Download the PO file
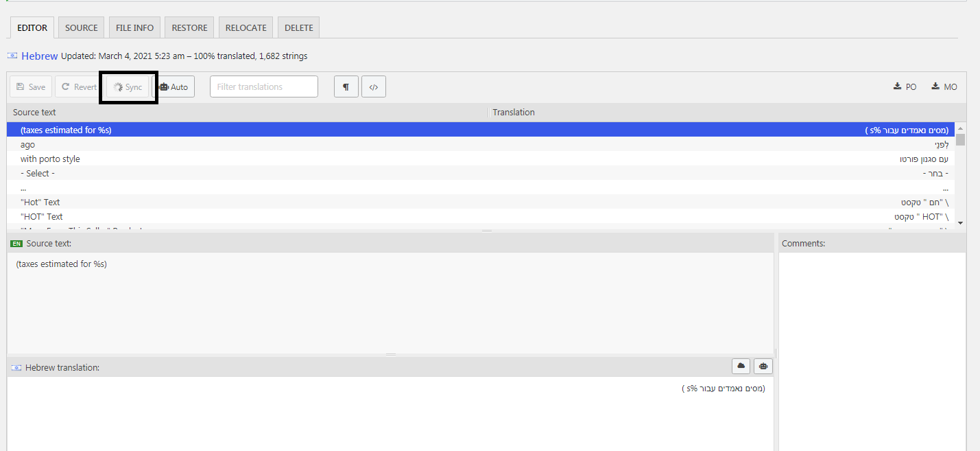This screenshot has height=451, width=980. (x=905, y=86)
